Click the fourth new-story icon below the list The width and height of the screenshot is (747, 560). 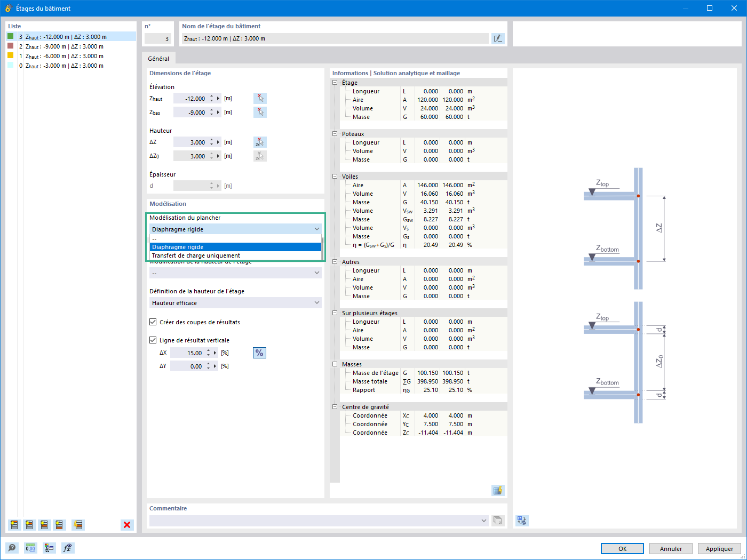(x=59, y=525)
